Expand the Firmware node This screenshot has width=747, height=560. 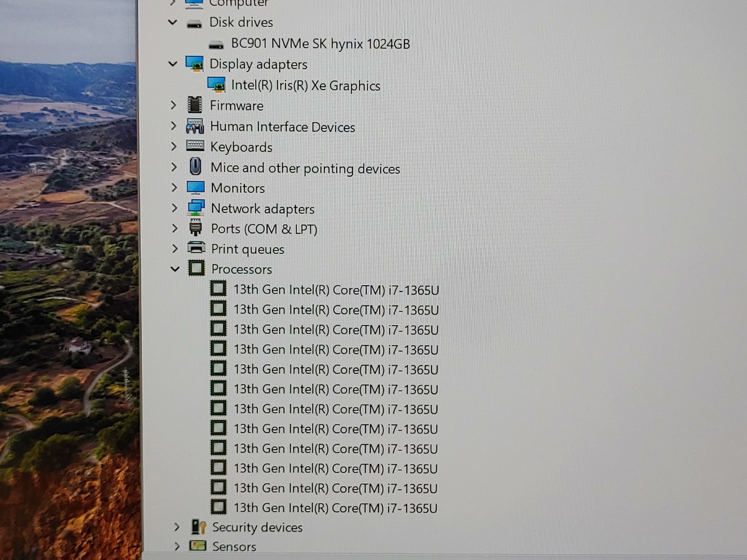click(x=173, y=105)
